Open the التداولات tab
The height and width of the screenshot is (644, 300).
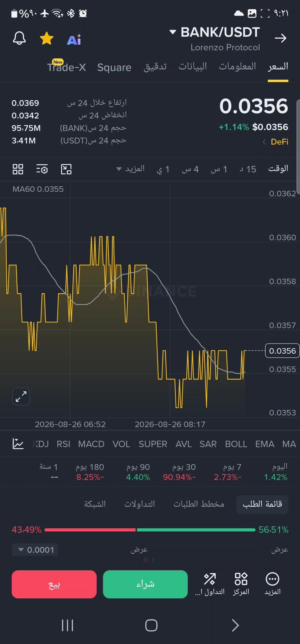[140, 504]
